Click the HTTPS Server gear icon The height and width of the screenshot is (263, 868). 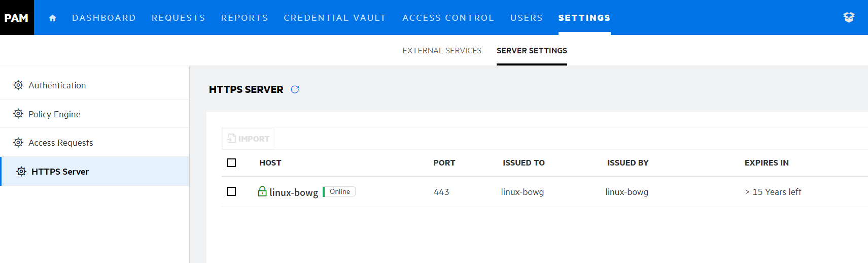click(21, 172)
